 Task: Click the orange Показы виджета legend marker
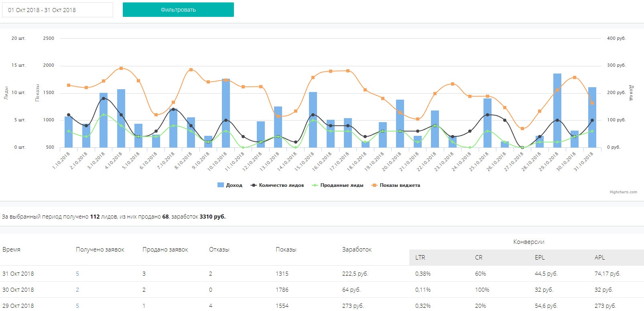click(x=374, y=185)
